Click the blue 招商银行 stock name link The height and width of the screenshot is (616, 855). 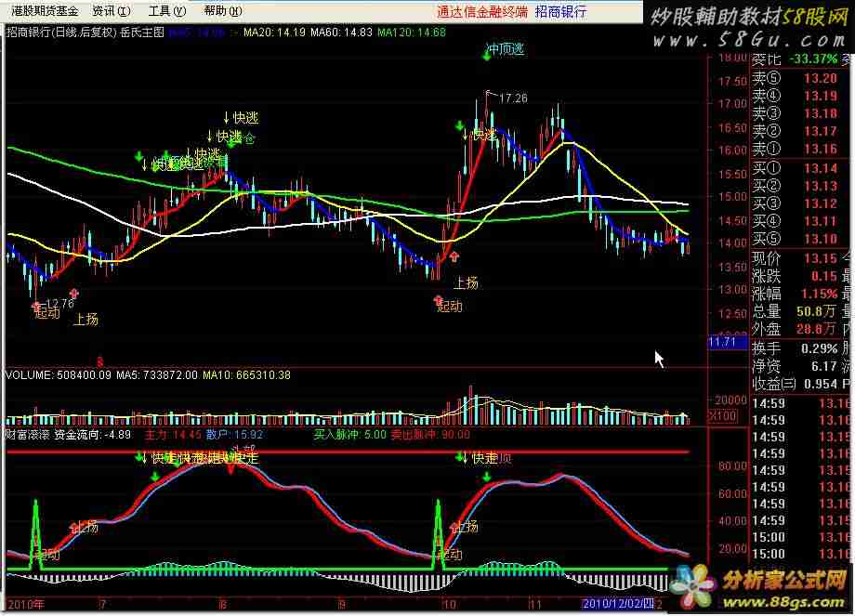click(x=560, y=11)
